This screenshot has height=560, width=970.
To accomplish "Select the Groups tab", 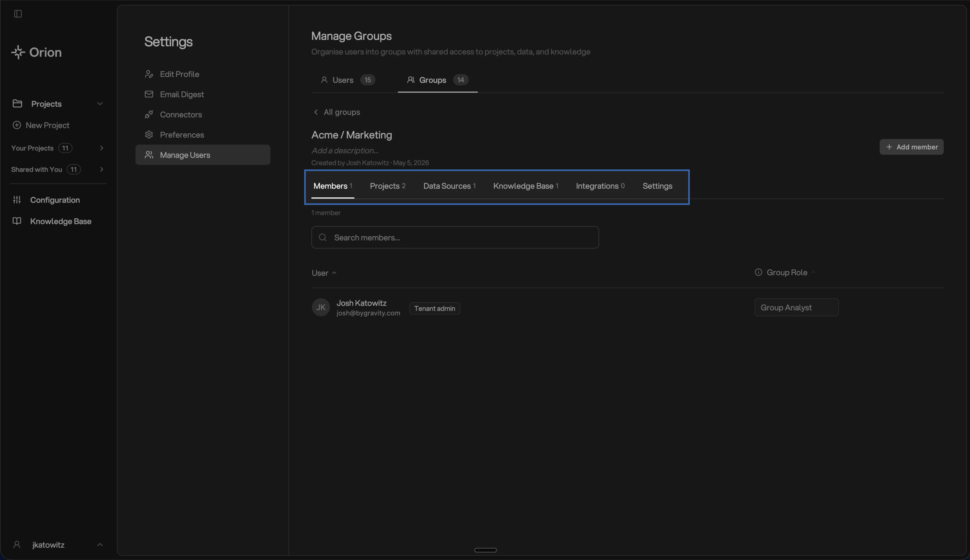I will (438, 80).
